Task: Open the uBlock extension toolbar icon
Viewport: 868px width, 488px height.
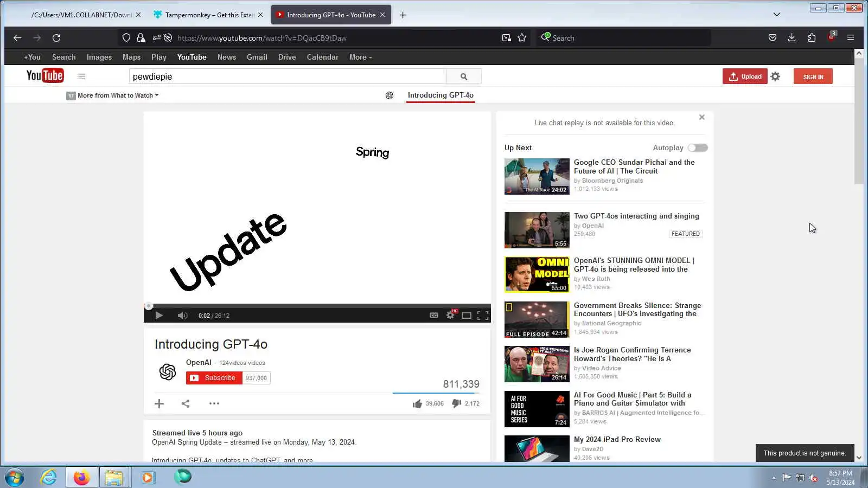Action: click(x=831, y=37)
